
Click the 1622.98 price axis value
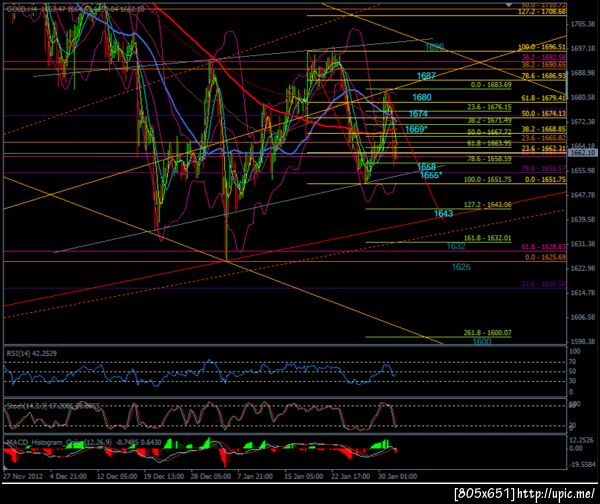pos(583,268)
